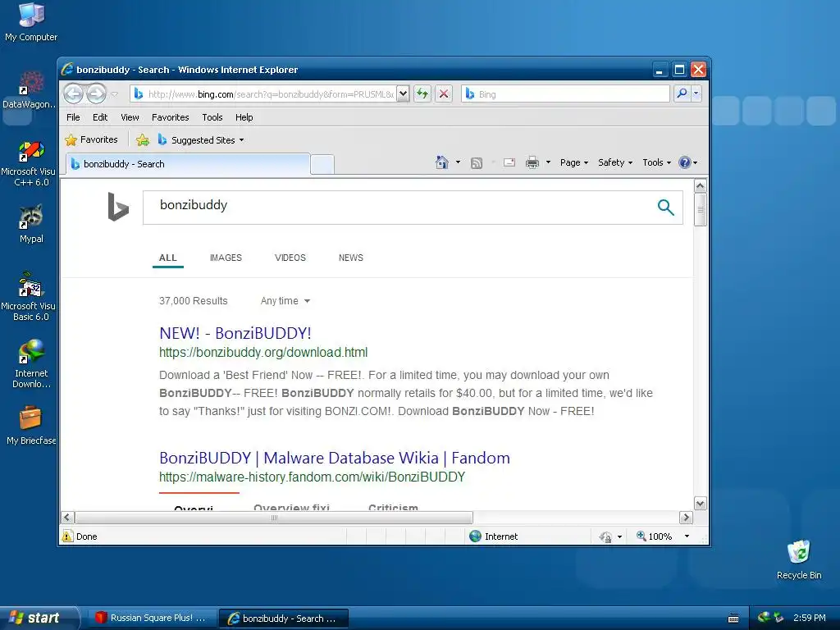Image resolution: width=840 pixels, height=630 pixels.
Task: Click the magnifier in the IE search box
Action: (x=682, y=94)
